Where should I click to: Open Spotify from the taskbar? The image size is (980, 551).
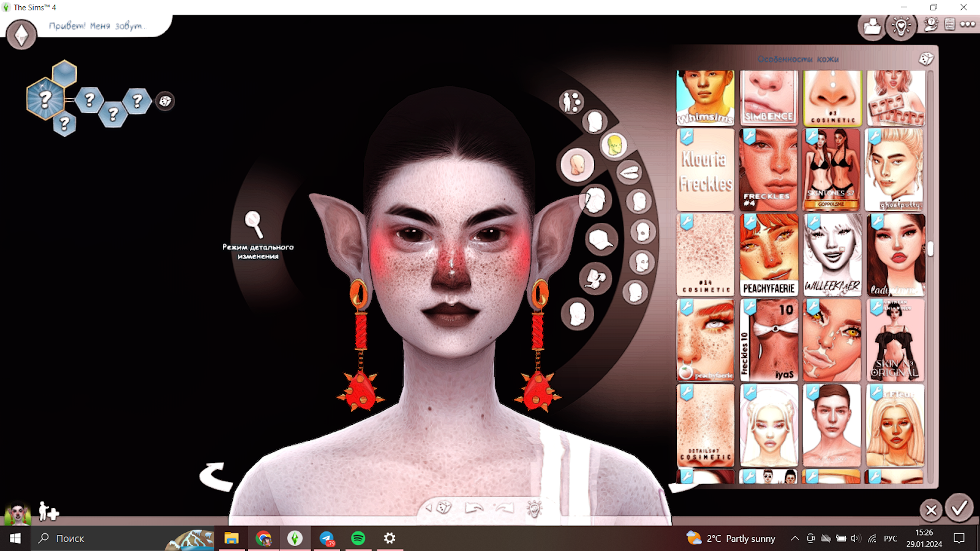tap(358, 538)
